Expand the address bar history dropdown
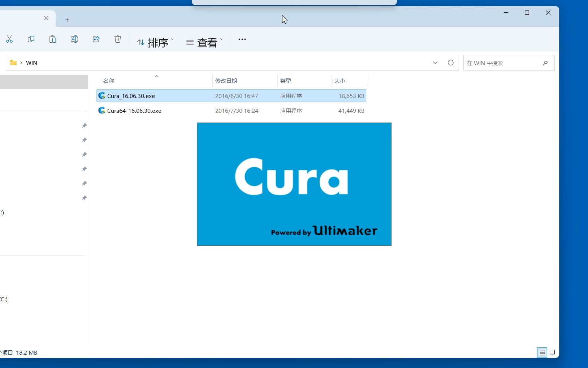The image size is (588, 368). pyautogui.click(x=435, y=63)
